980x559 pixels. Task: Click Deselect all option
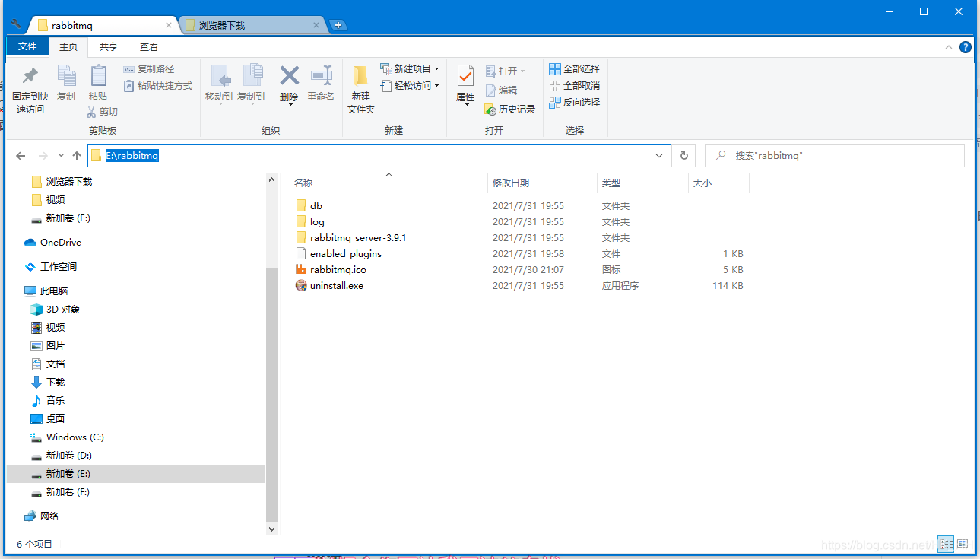575,86
